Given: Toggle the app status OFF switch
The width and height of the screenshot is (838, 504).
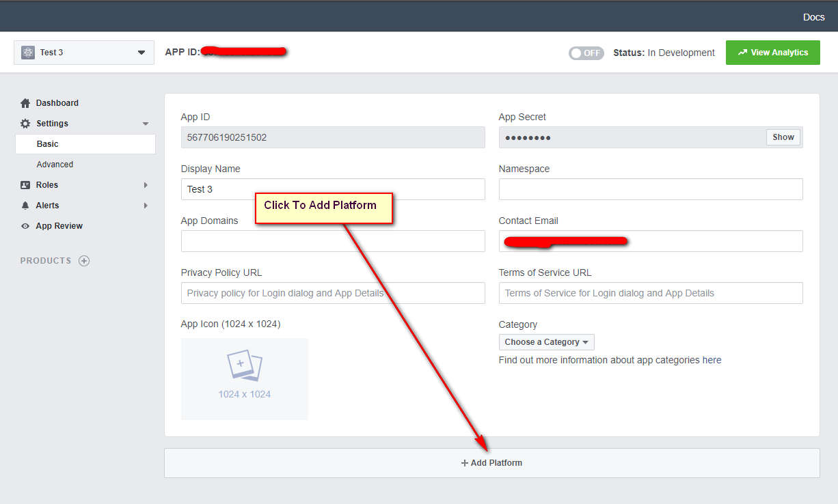Looking at the screenshot, I should click(x=586, y=53).
